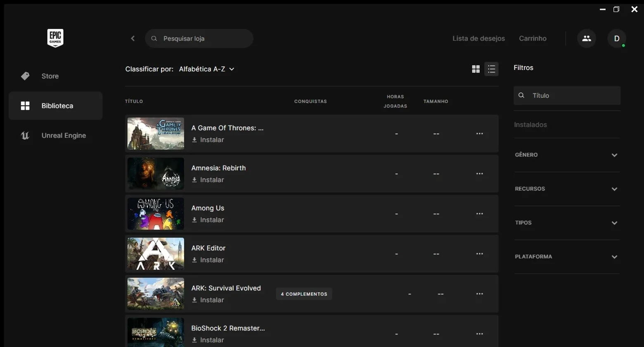Image resolution: width=644 pixels, height=347 pixels.
Task: Open the Carrinho link
Action: pyautogui.click(x=533, y=38)
